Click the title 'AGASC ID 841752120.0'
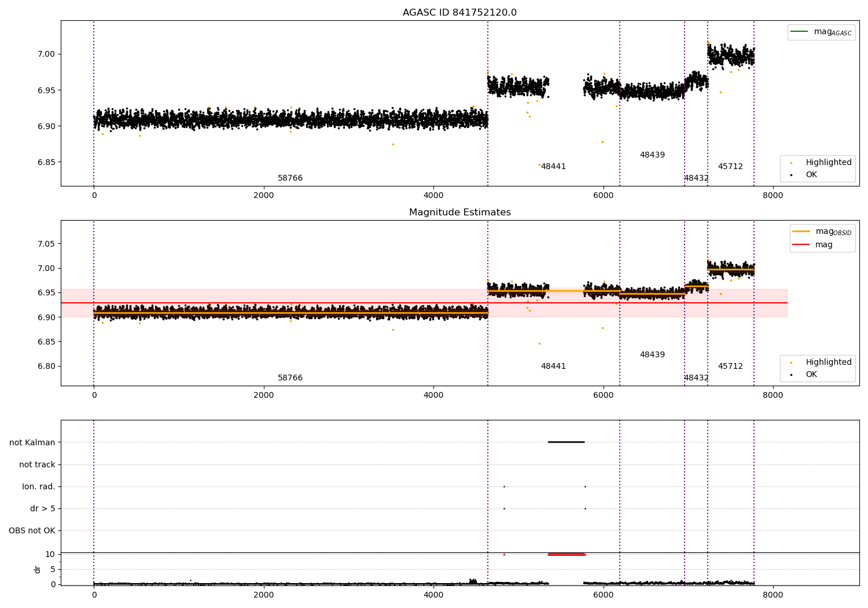868x608 pixels. tap(459, 13)
